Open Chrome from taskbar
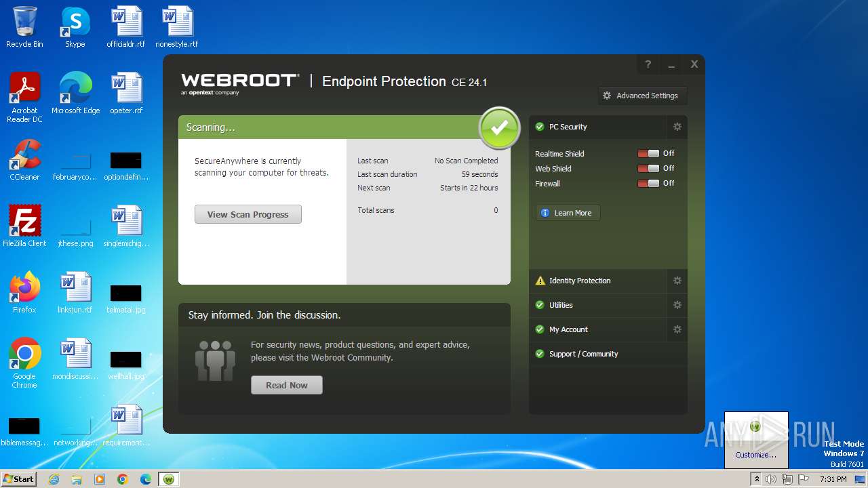Screen dimensions: 868x488 point(123,479)
